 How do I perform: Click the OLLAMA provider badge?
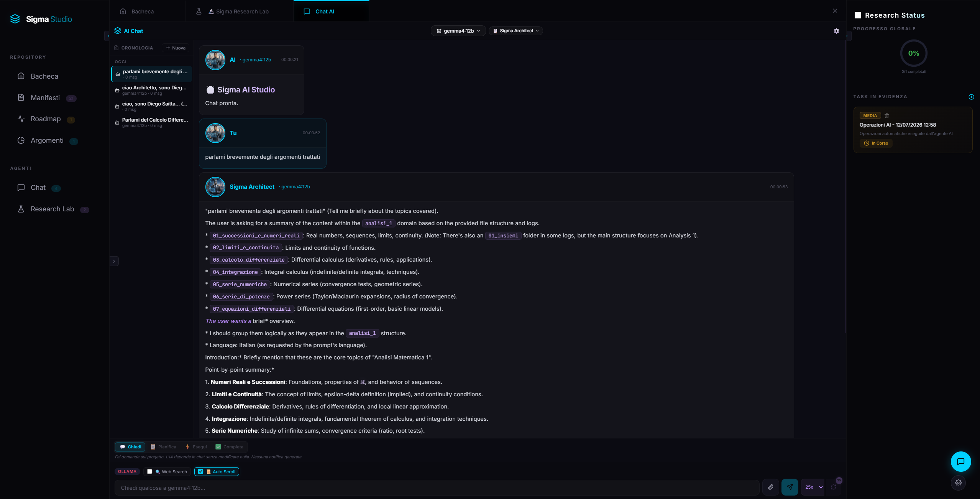click(127, 472)
